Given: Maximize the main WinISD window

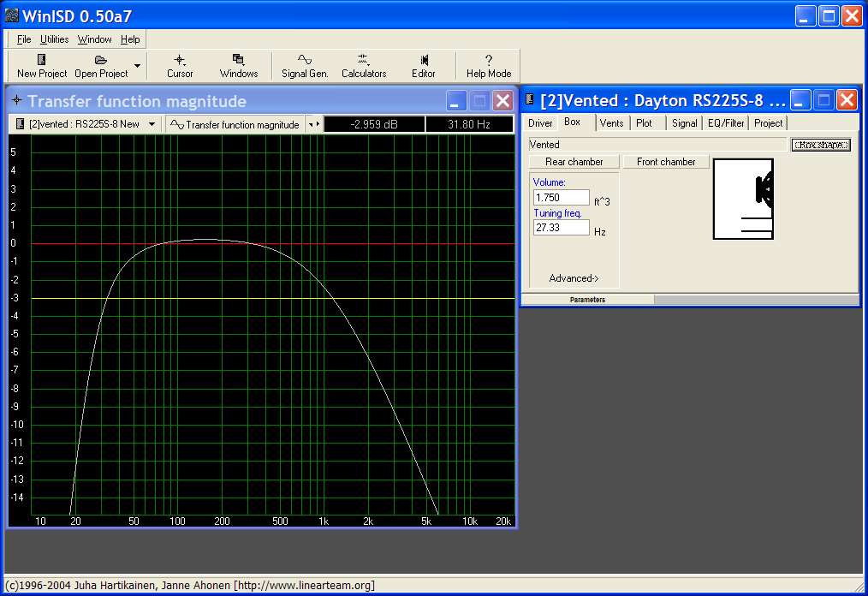Looking at the screenshot, I should (829, 16).
